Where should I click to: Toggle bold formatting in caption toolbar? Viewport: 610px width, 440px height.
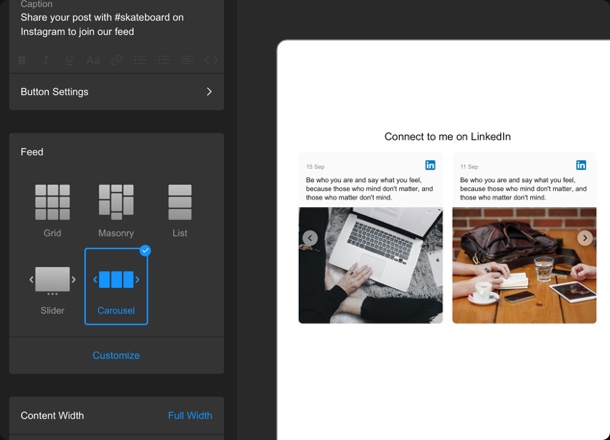point(22,60)
